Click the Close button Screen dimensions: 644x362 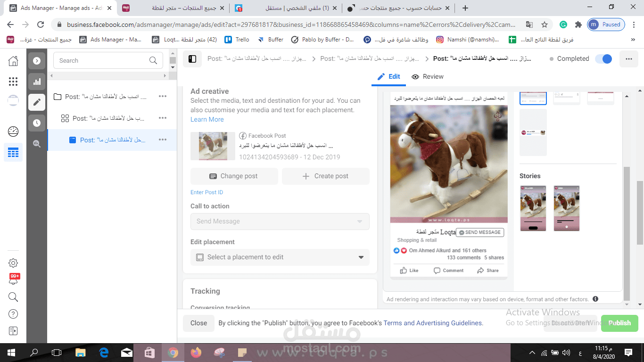pyautogui.click(x=198, y=323)
